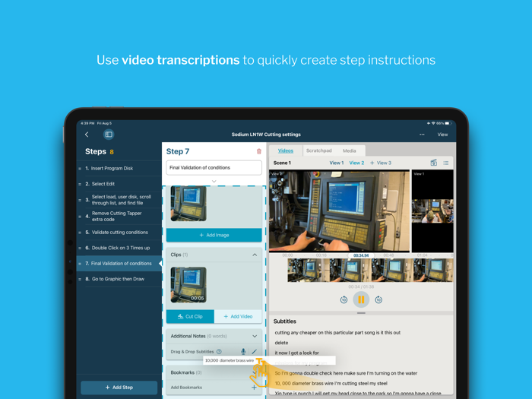Grab the reorder handle of Insert Program Disk
This screenshot has width=532, height=399.
pos(80,169)
